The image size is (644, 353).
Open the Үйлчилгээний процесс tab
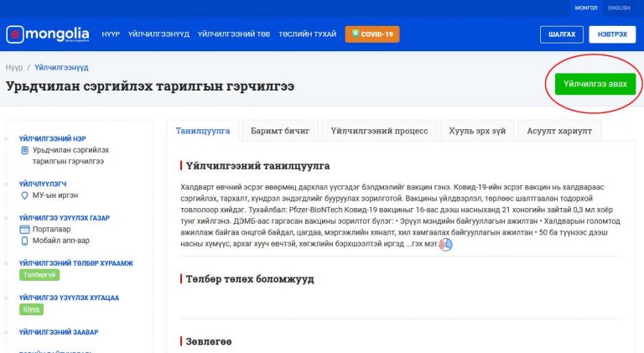pyautogui.click(x=379, y=131)
